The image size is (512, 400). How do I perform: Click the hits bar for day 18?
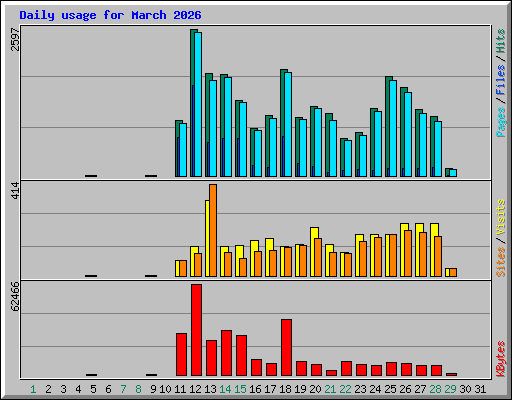[282, 123]
